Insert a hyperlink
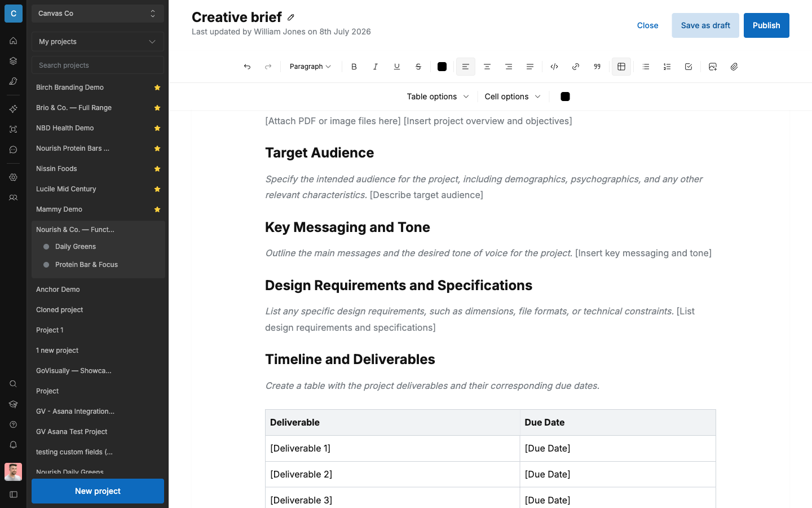 (x=576, y=67)
